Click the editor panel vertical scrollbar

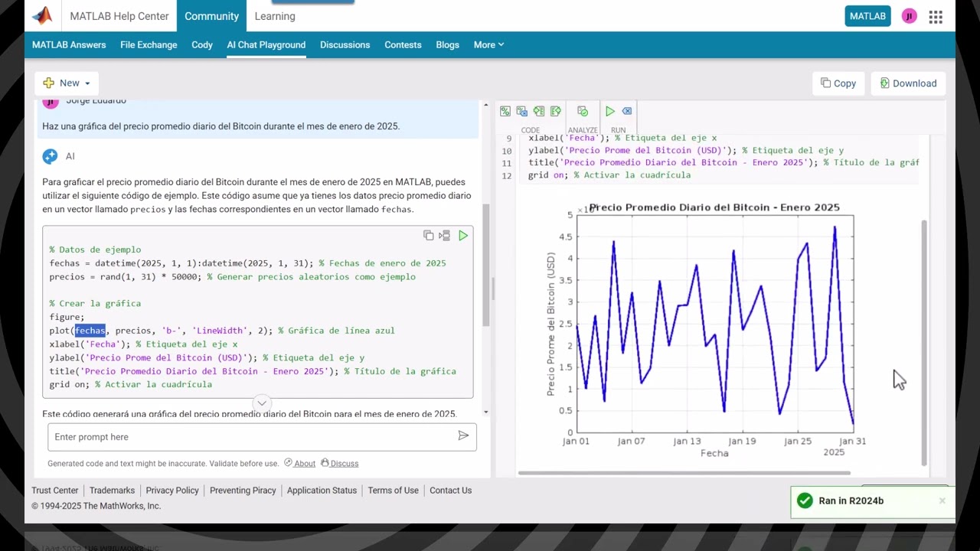924,342
